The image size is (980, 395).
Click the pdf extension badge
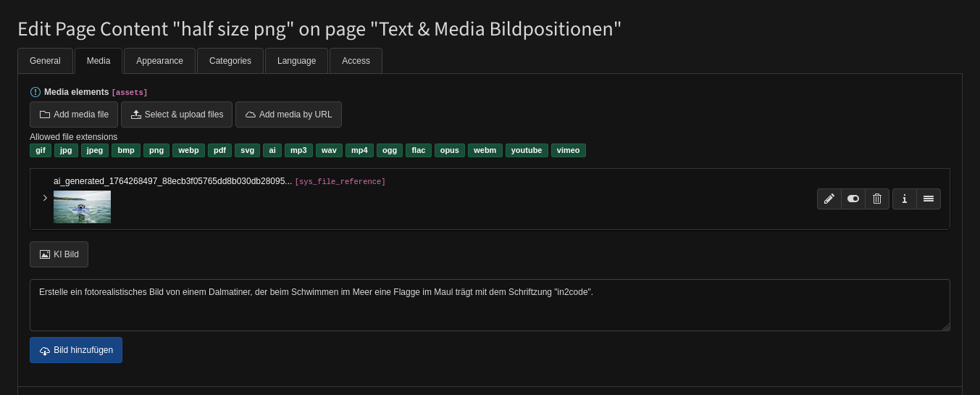(220, 151)
